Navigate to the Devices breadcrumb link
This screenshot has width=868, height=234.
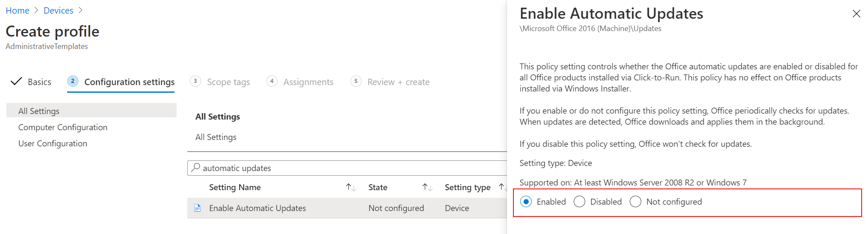coord(59,10)
